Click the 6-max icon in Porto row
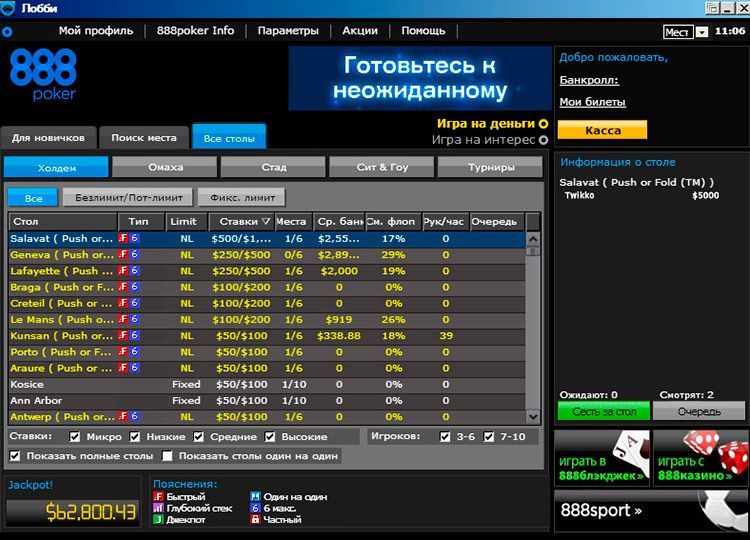This screenshot has width=750, height=540. [134, 352]
